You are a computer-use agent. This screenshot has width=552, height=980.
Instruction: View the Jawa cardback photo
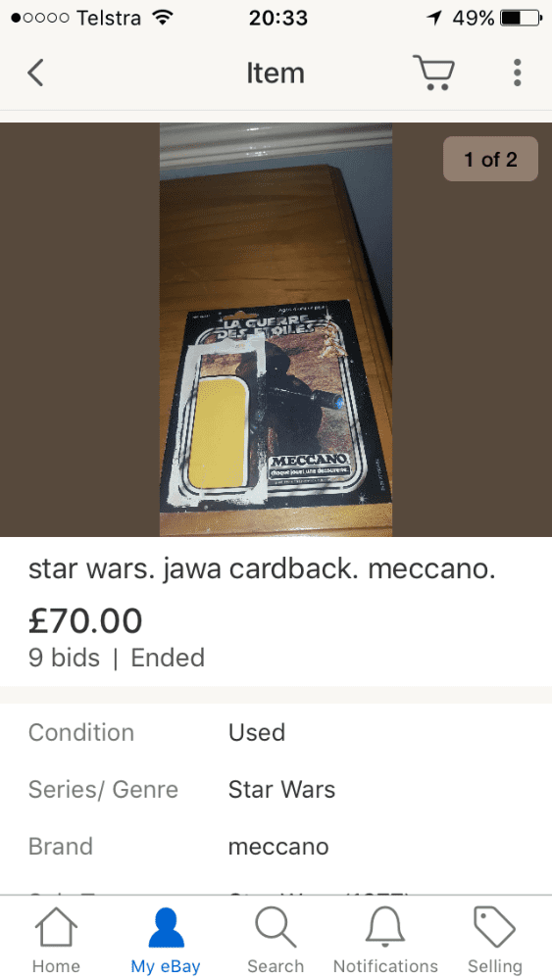click(276, 329)
